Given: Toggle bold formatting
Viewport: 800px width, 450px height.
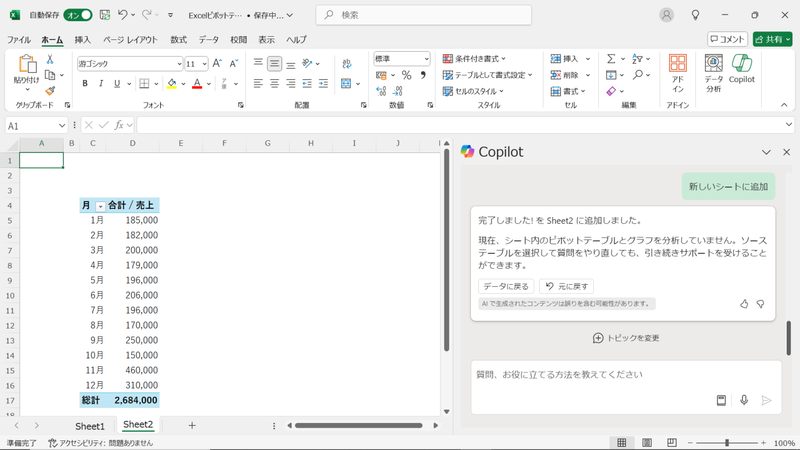Looking at the screenshot, I should click(x=85, y=84).
